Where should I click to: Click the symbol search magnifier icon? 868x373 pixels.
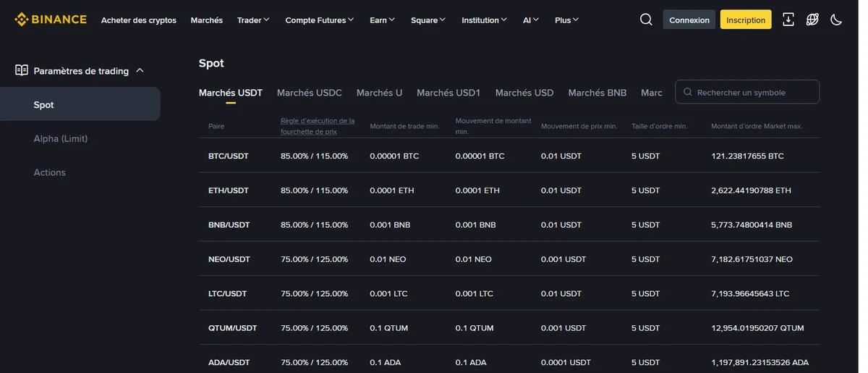pos(688,92)
